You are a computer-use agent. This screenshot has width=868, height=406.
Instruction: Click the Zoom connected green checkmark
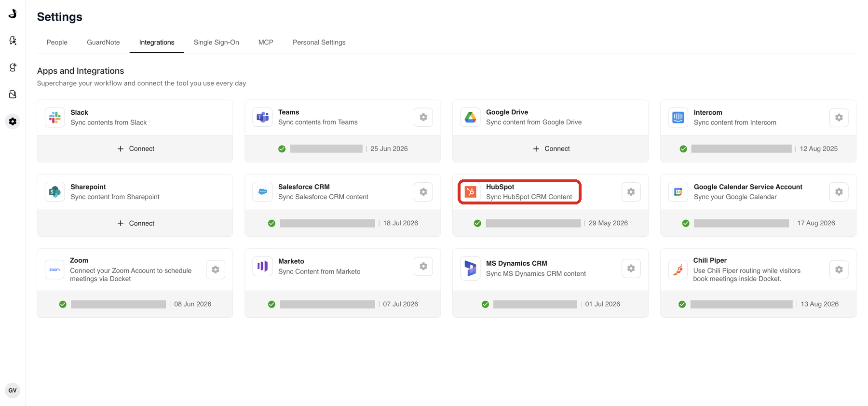coord(63,304)
